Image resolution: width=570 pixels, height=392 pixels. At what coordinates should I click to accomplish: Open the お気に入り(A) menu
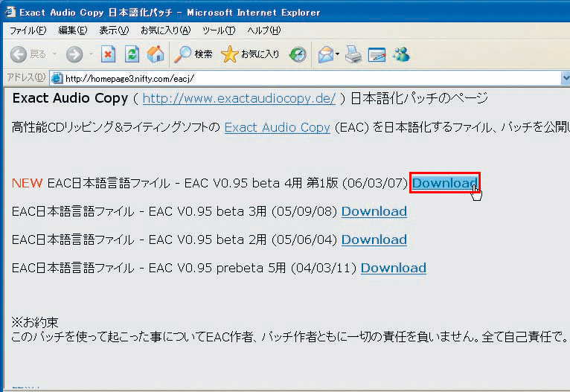click(165, 30)
